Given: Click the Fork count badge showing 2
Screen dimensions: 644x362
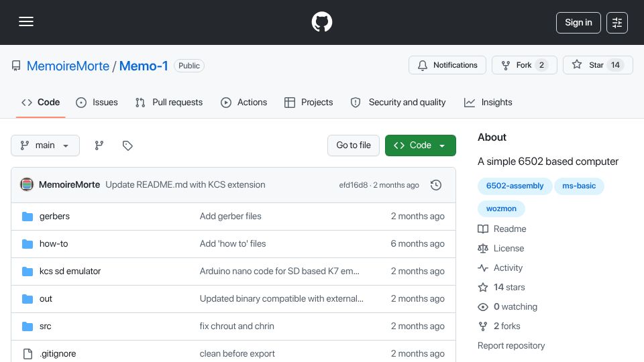Looking at the screenshot, I should click(x=542, y=65).
